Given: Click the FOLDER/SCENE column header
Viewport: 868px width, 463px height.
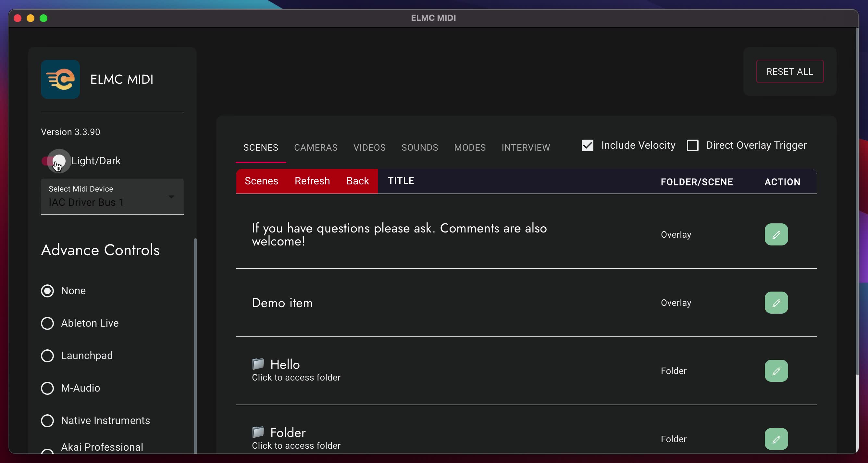Looking at the screenshot, I should click(x=697, y=182).
